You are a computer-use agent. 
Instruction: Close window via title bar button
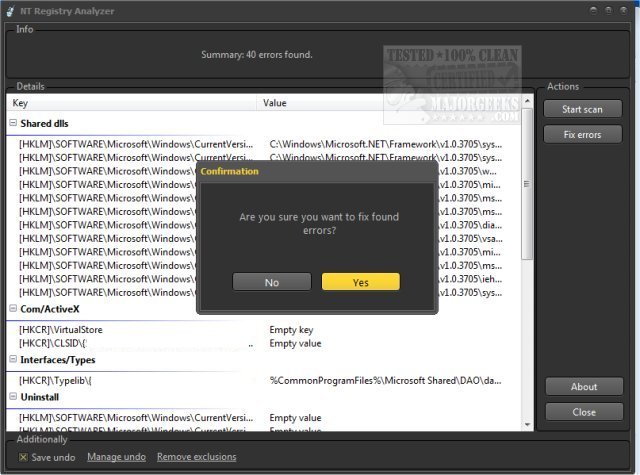(x=623, y=11)
